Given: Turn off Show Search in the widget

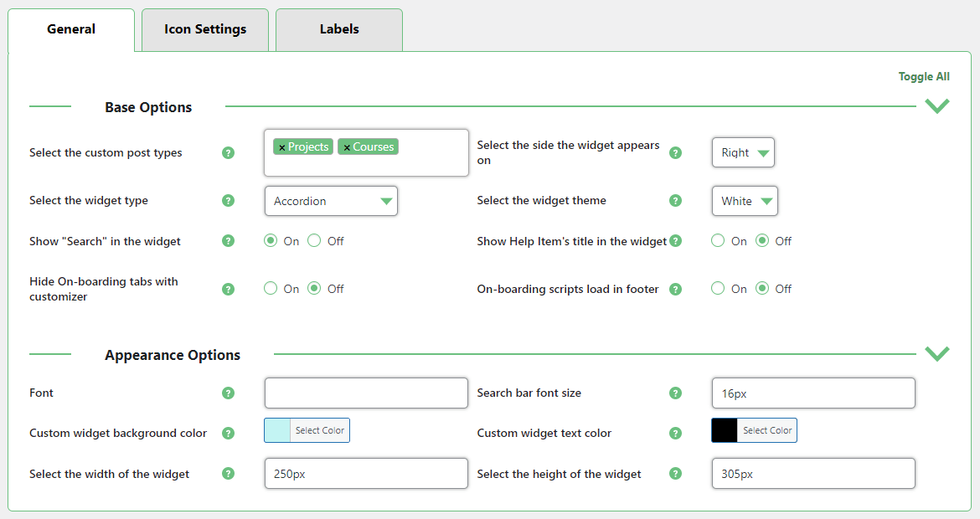Looking at the screenshot, I should (314, 241).
